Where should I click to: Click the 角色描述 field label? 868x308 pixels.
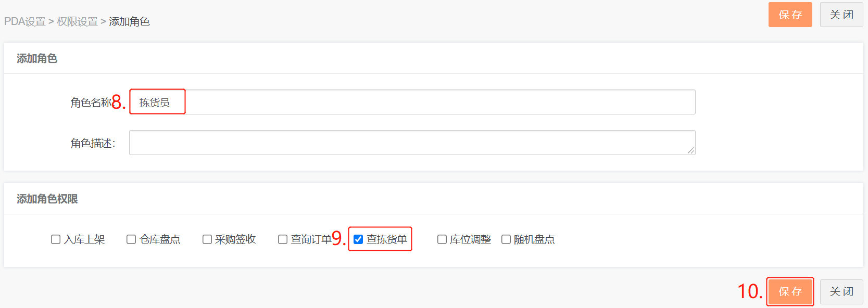pos(93,143)
